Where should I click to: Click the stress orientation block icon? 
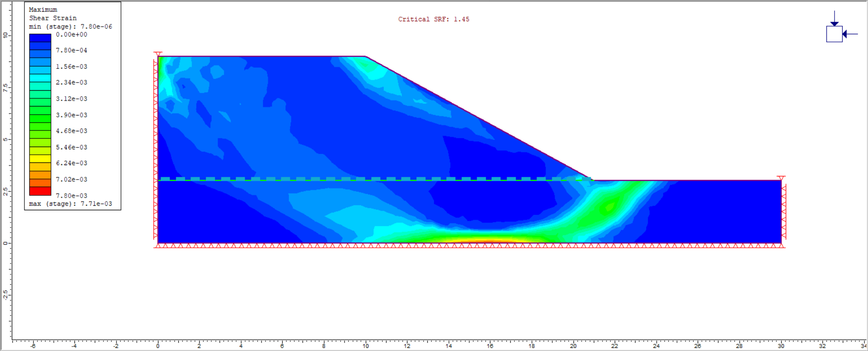pyautogui.click(x=834, y=34)
